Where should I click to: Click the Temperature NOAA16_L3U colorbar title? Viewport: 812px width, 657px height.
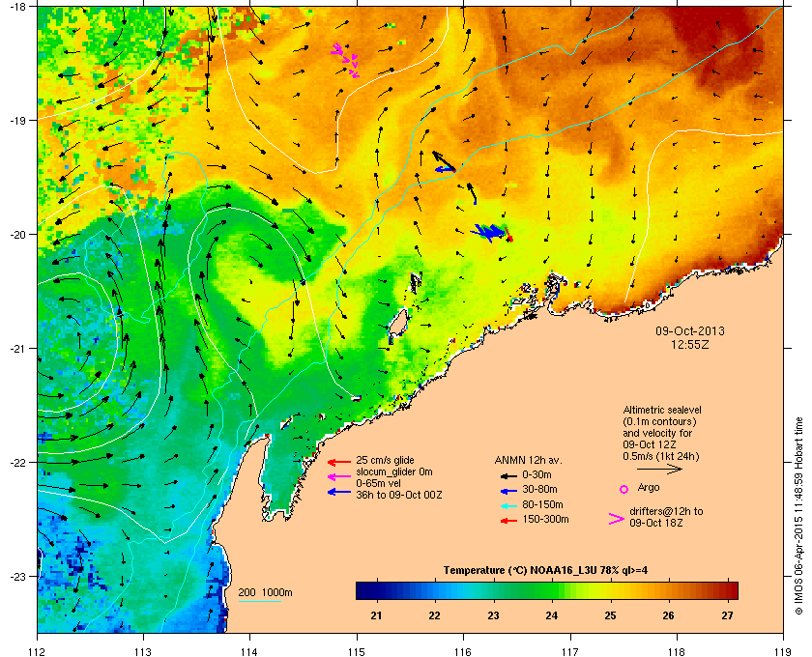point(545,571)
